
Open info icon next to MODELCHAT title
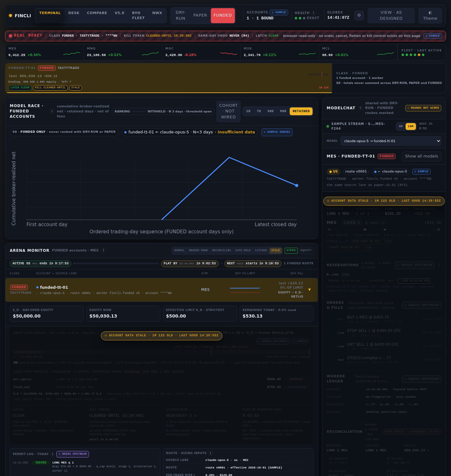(x=360, y=108)
